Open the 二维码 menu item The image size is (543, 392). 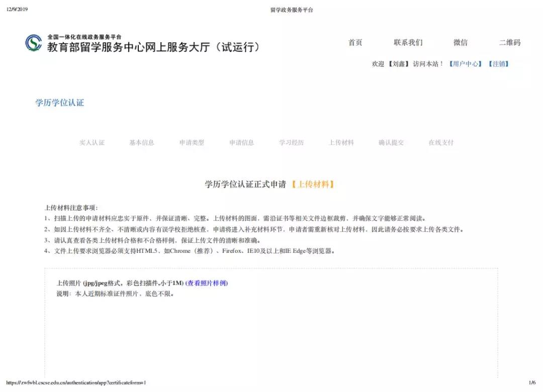tap(510, 43)
